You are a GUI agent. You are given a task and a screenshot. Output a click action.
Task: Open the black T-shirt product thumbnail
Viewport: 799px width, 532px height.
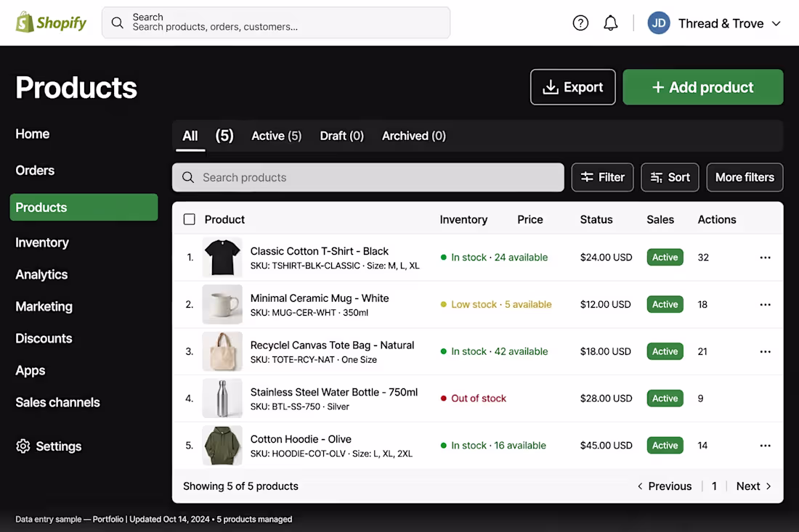pyautogui.click(x=222, y=257)
